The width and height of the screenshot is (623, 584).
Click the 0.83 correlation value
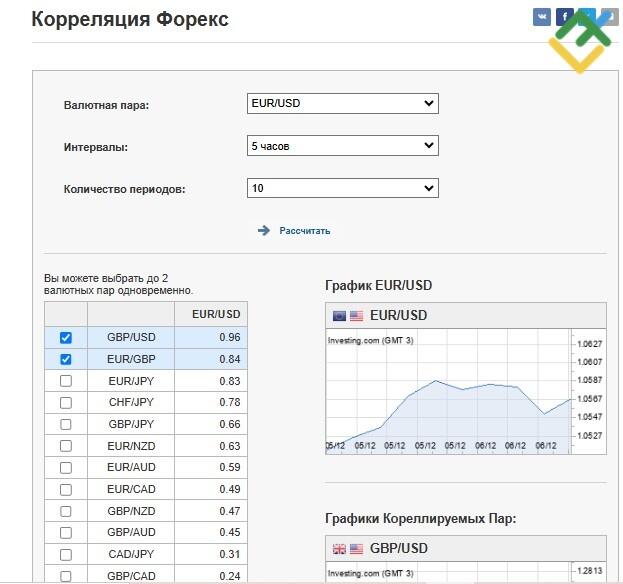coord(230,381)
